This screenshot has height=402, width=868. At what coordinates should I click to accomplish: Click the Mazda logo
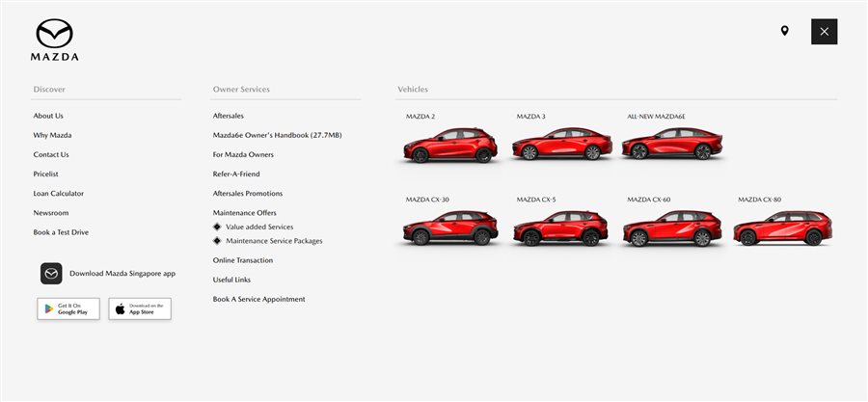[54, 40]
